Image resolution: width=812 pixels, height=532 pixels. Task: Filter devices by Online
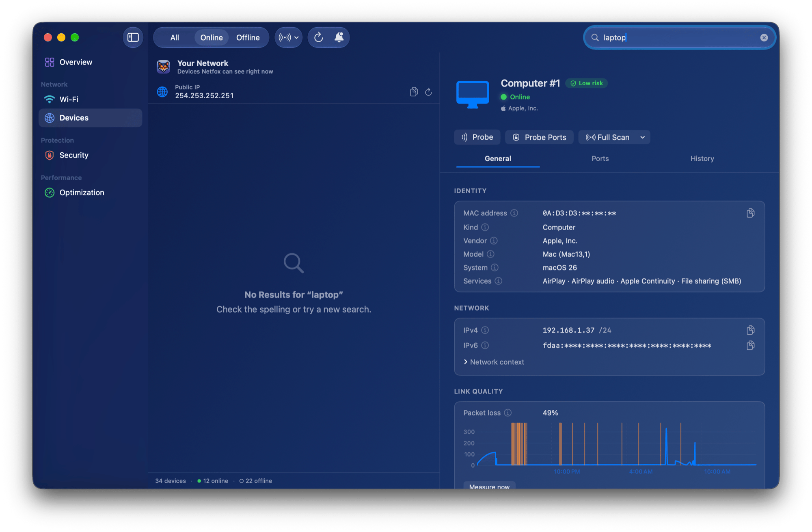(212, 38)
